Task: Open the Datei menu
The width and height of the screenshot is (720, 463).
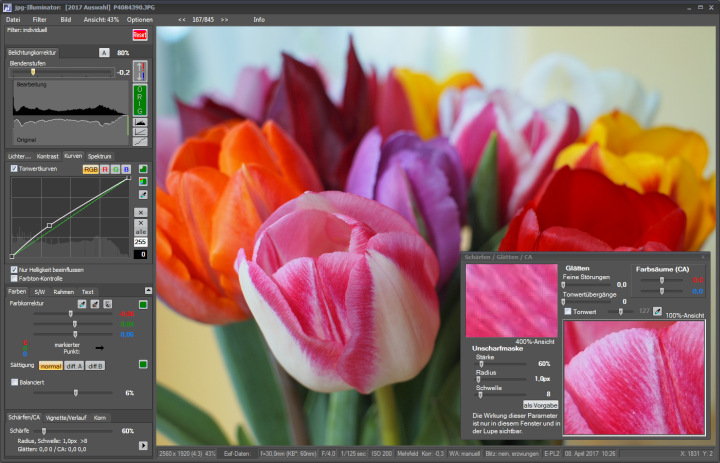Action: [x=13, y=20]
